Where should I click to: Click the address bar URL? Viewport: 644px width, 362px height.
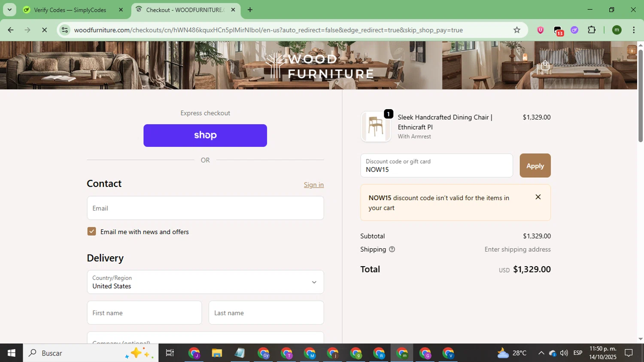(x=268, y=30)
